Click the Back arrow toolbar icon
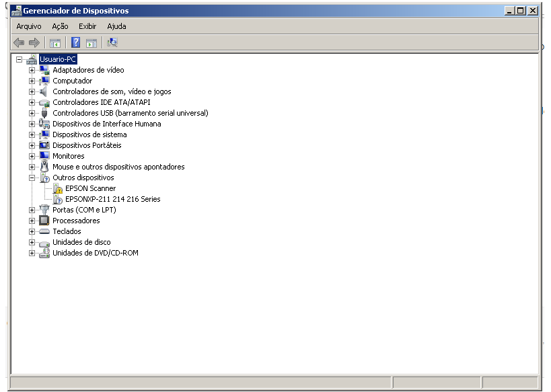The image size is (551, 392). coord(19,43)
